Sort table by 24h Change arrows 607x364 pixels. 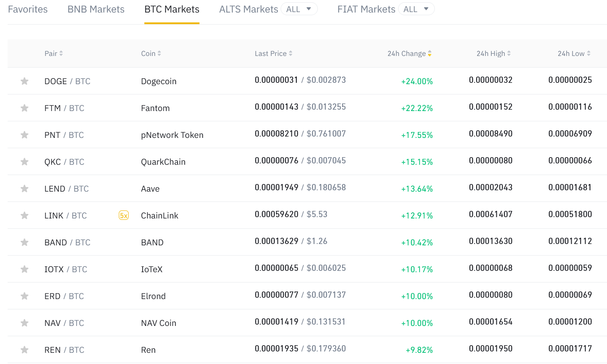point(429,54)
